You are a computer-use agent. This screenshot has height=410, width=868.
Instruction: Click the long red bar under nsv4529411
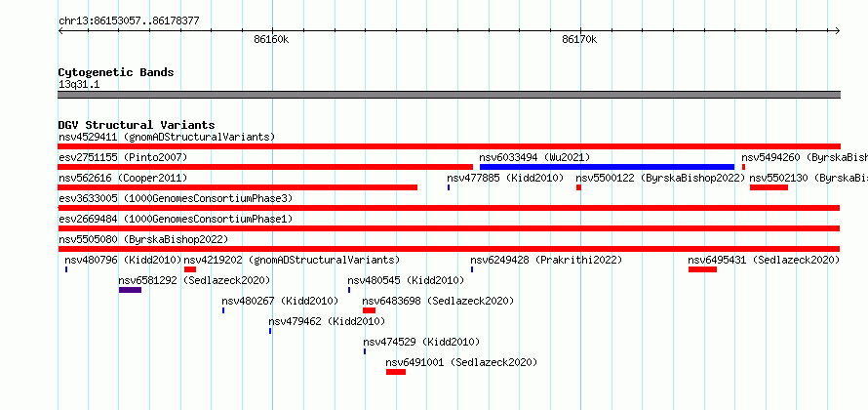pos(449,146)
